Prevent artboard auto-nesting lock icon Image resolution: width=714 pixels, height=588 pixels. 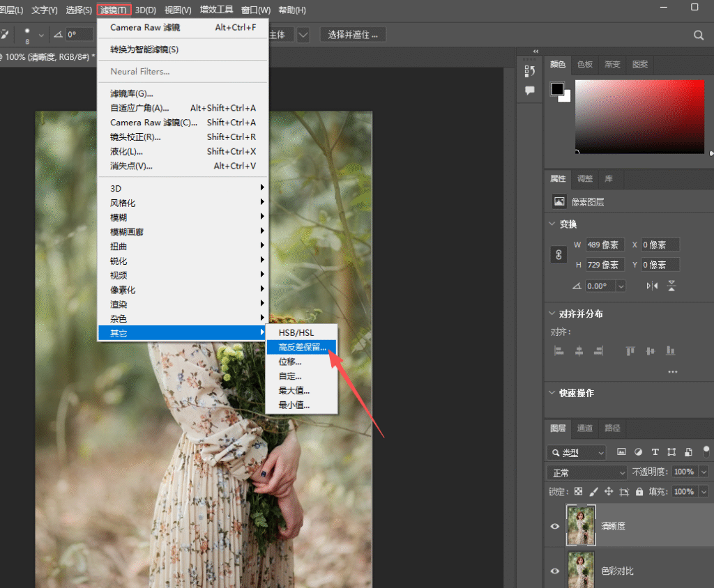(624, 492)
